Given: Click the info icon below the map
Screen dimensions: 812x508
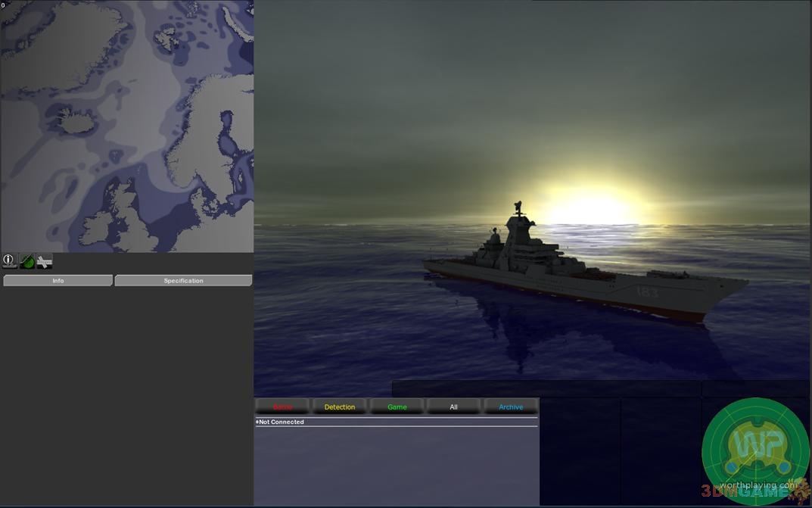Looking at the screenshot, I should click(x=8, y=261).
